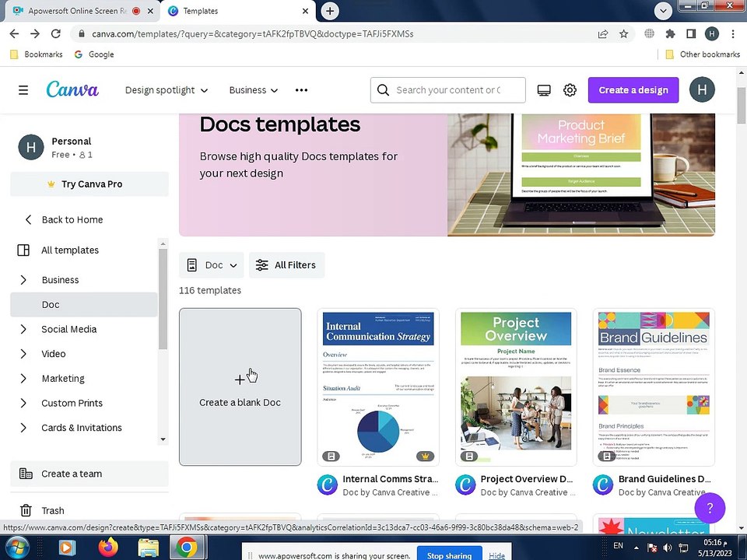Image resolution: width=747 pixels, height=560 pixels.
Task: Click the Hide link in sharing bar
Action: 497,555
